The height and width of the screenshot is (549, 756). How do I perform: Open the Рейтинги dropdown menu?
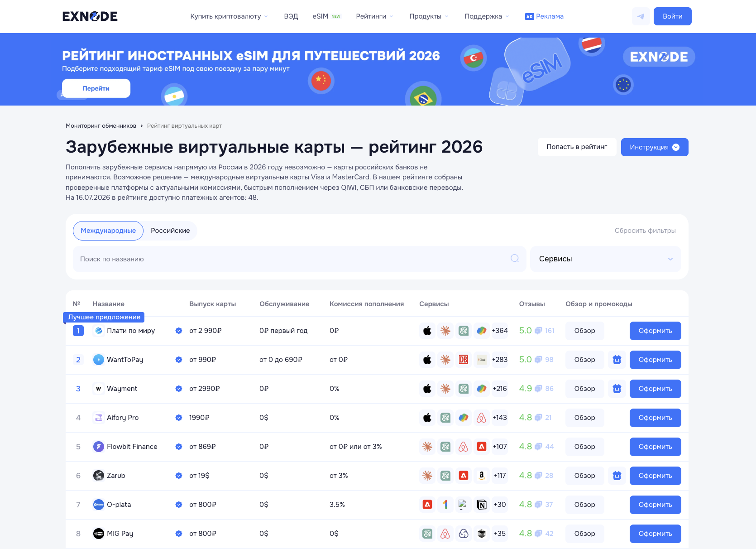pyautogui.click(x=374, y=16)
